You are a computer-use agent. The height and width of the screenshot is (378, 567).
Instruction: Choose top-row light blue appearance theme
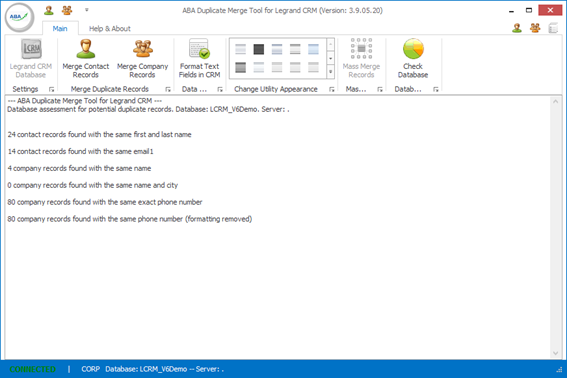coord(314,49)
